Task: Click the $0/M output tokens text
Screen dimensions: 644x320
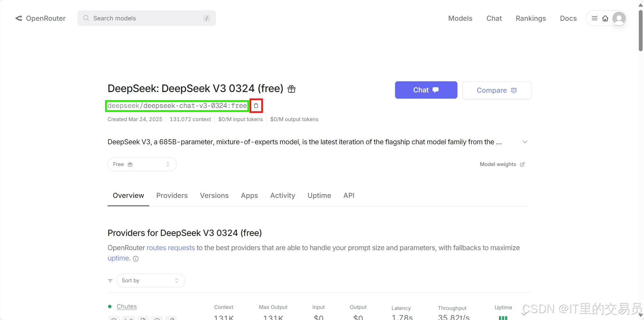Action: (x=294, y=119)
